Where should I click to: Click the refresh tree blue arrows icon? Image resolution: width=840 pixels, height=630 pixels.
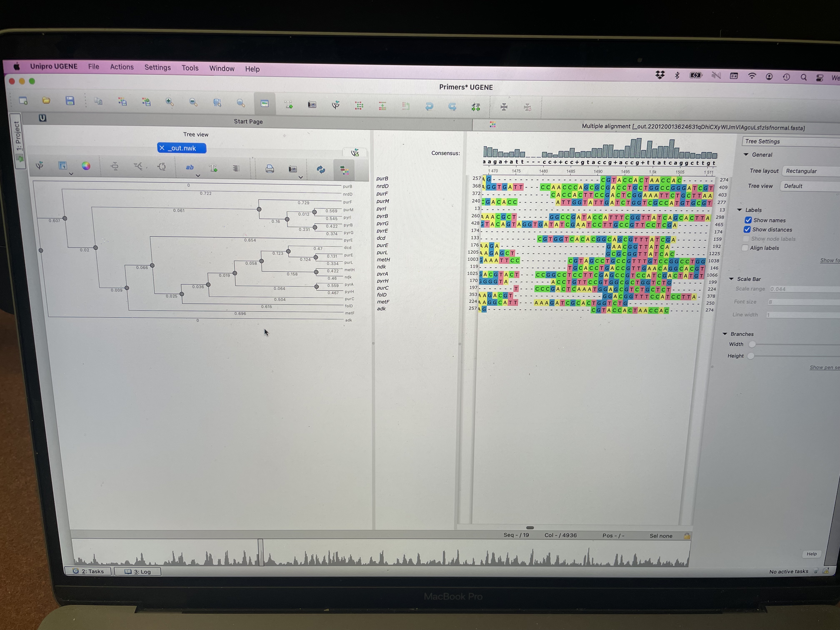[321, 169]
